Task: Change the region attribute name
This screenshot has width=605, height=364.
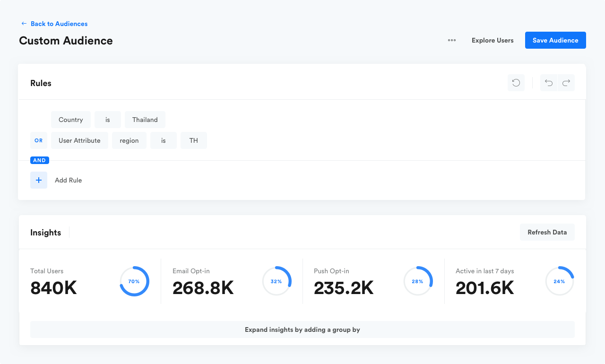Action: point(129,140)
